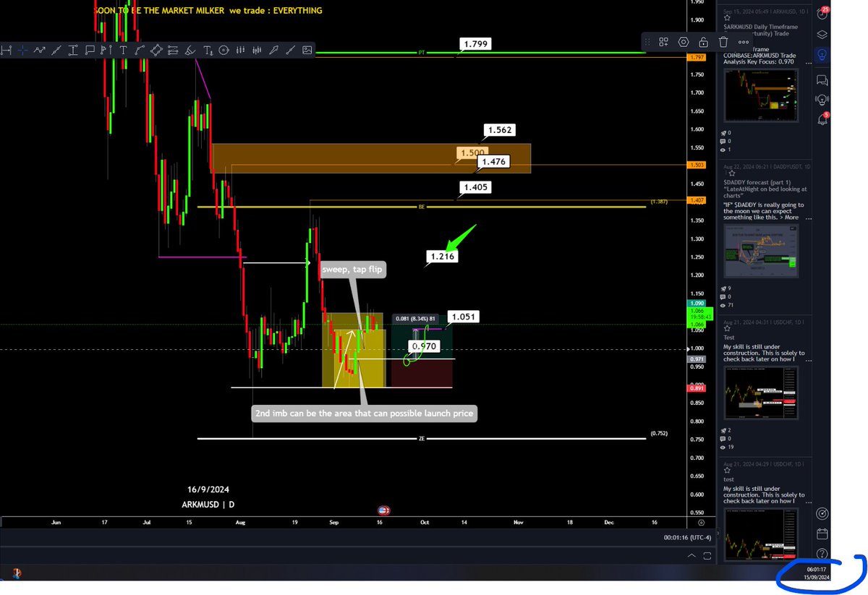Open the ideas stream broadcasting bulb icon
868x595 pixels.
(822, 100)
